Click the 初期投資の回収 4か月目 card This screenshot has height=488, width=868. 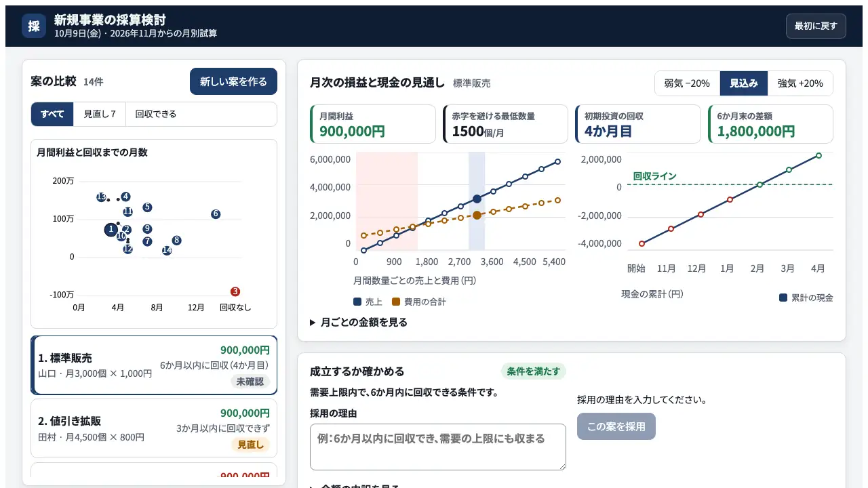click(638, 124)
